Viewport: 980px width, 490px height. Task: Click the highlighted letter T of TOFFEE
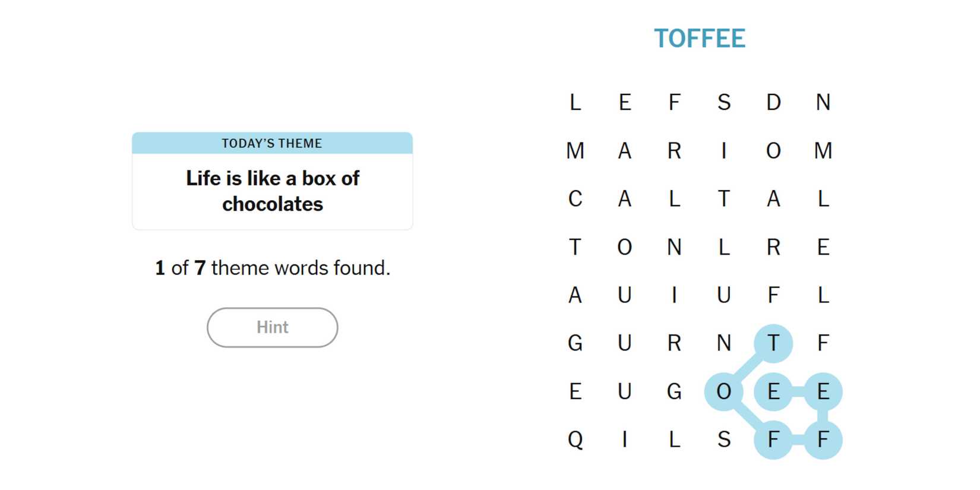pos(773,343)
